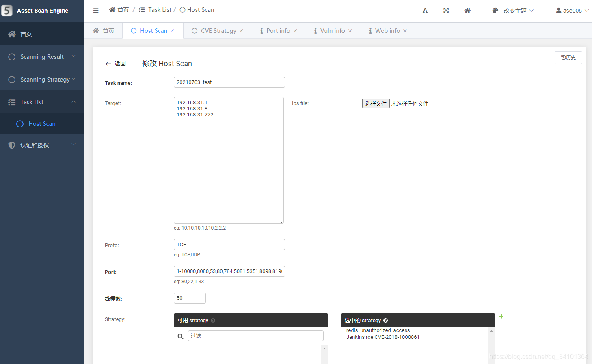
Task: Expand the Scanning Strategy menu
Action: click(x=73, y=79)
